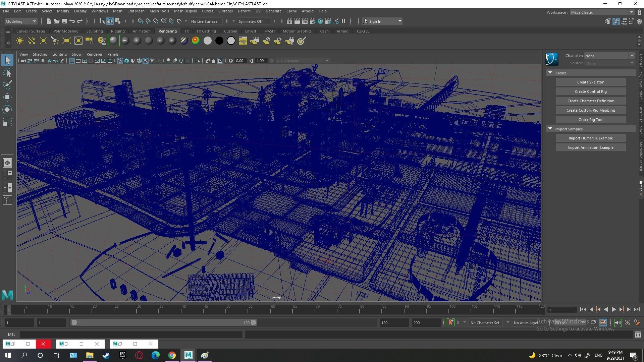
Task: Open the viewport Renderer menu
Action: (94, 54)
